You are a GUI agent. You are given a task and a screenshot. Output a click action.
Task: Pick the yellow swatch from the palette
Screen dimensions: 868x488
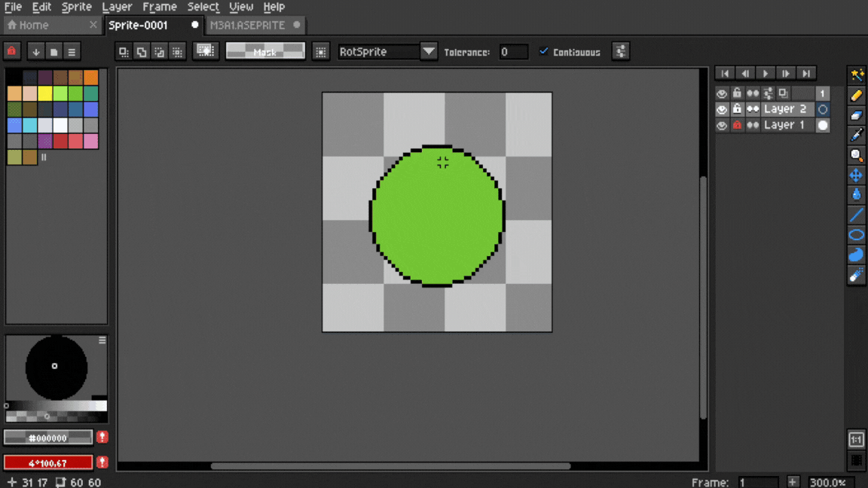(45, 93)
